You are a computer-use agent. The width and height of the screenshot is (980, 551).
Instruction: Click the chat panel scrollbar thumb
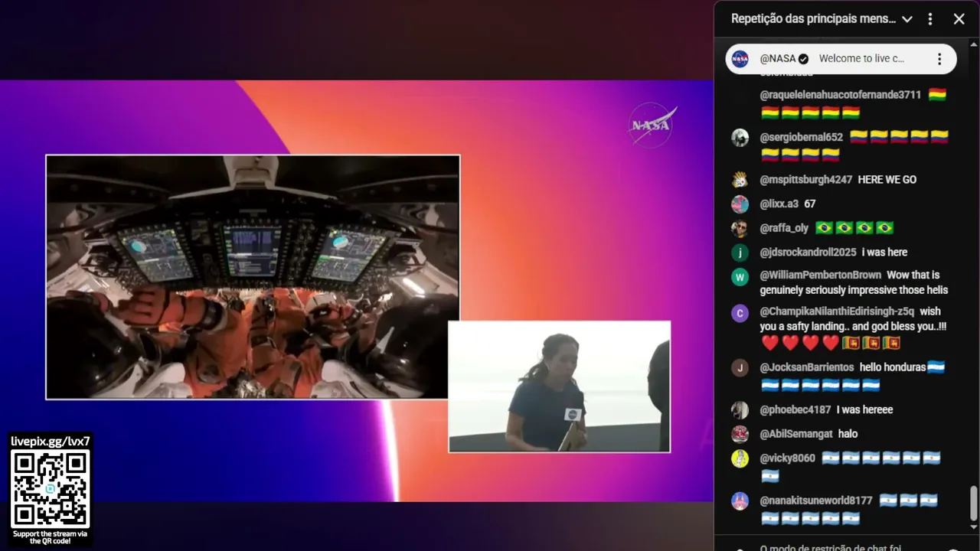(x=974, y=503)
